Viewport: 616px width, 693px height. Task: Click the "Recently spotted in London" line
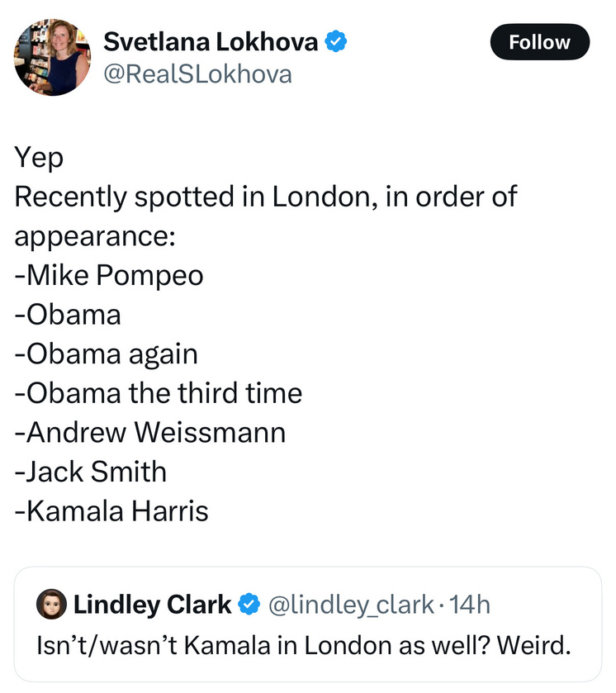point(264,197)
